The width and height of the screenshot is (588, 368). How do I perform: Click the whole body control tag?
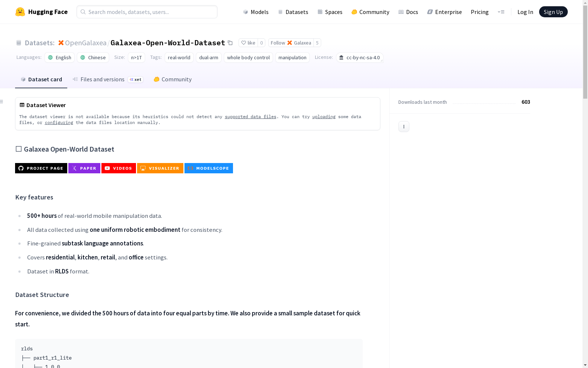pos(248,57)
